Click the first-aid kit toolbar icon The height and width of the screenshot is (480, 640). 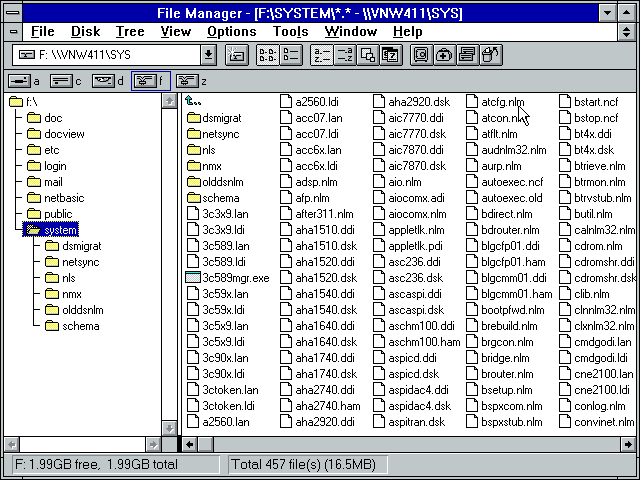click(444, 55)
